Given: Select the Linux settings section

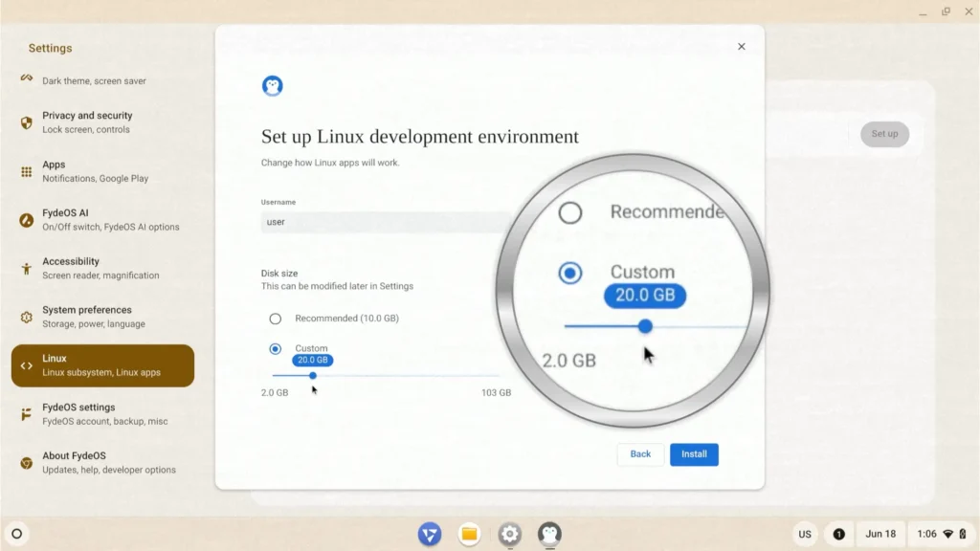Looking at the screenshot, I should [102, 365].
